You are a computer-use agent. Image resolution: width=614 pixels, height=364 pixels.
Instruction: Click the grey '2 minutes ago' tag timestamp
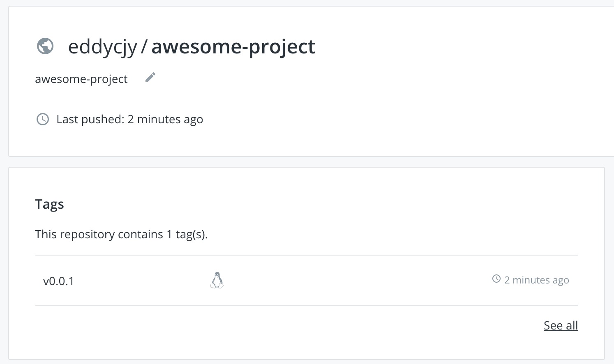point(537,280)
